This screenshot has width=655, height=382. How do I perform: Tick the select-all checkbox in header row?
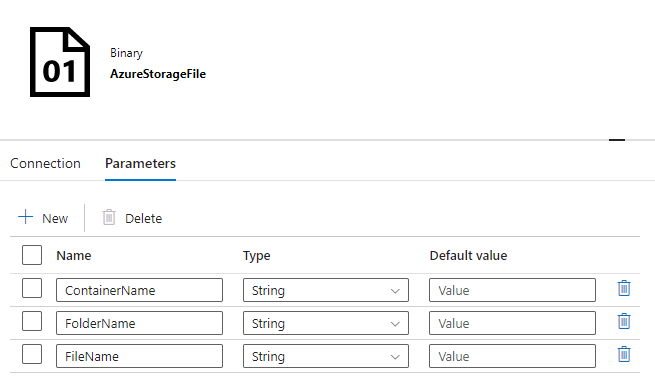coord(32,255)
